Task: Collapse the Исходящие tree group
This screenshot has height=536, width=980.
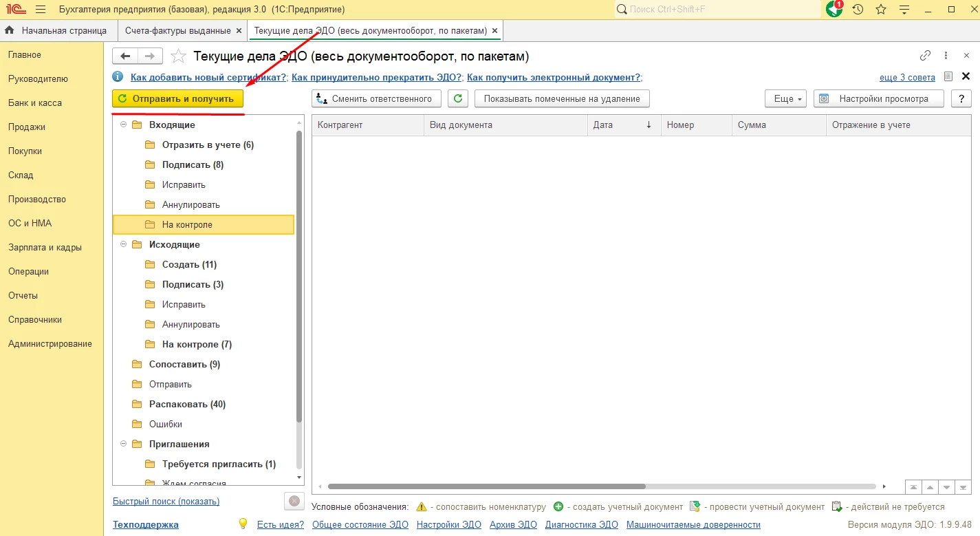Action: pyautogui.click(x=124, y=245)
